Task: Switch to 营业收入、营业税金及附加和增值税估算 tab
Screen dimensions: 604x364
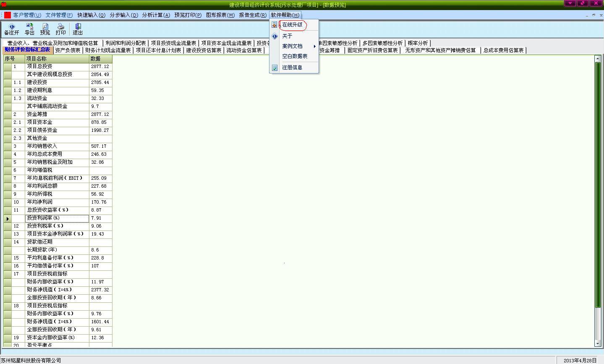Action: (x=53, y=43)
